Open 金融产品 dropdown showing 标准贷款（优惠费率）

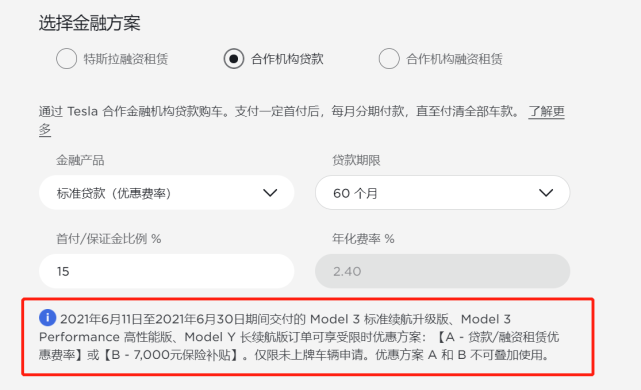(166, 193)
